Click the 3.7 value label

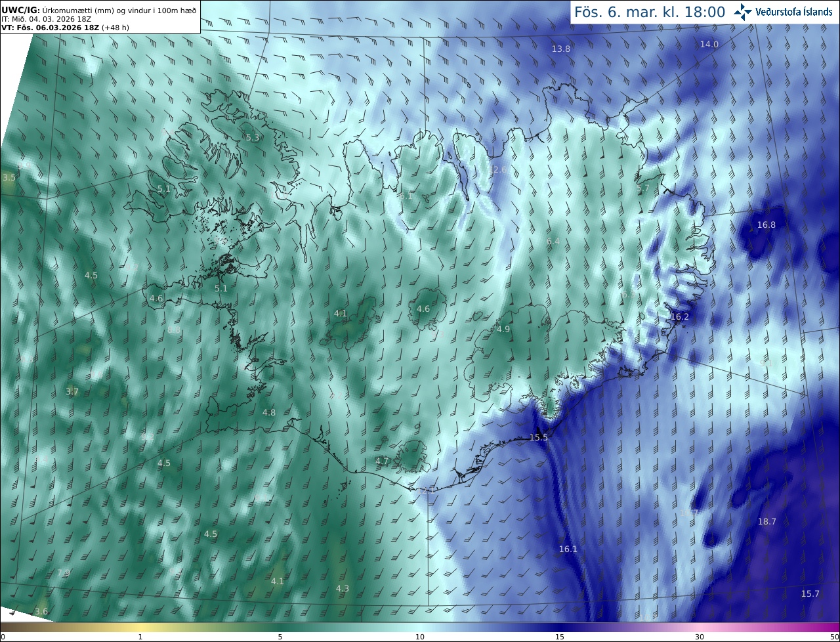72,392
